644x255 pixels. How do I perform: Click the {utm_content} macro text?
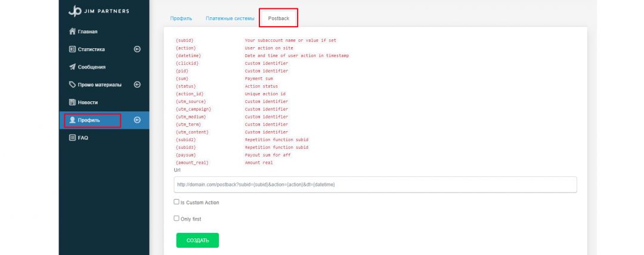[x=192, y=132]
